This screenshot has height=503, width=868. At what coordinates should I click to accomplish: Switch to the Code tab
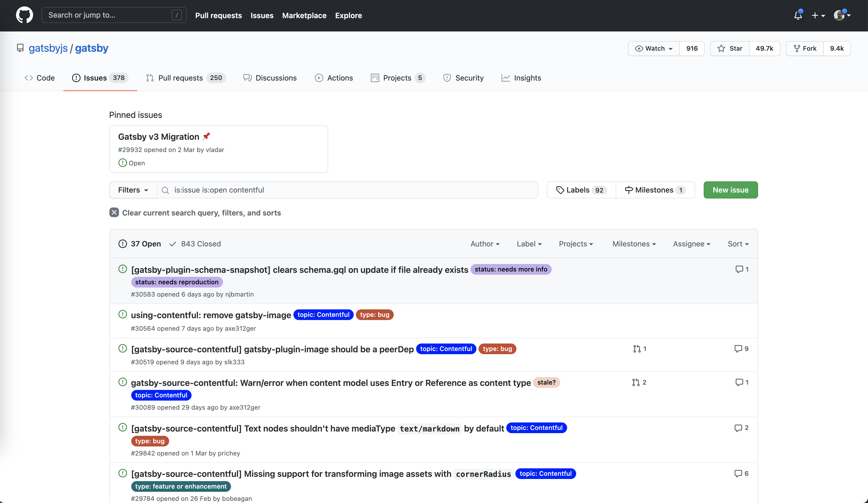pyautogui.click(x=39, y=78)
